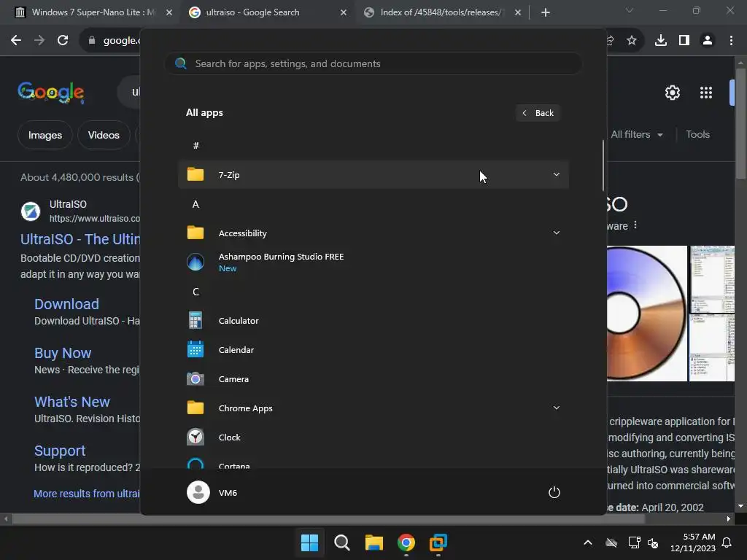
Task: Launch the Camera app
Action: pyautogui.click(x=373, y=379)
